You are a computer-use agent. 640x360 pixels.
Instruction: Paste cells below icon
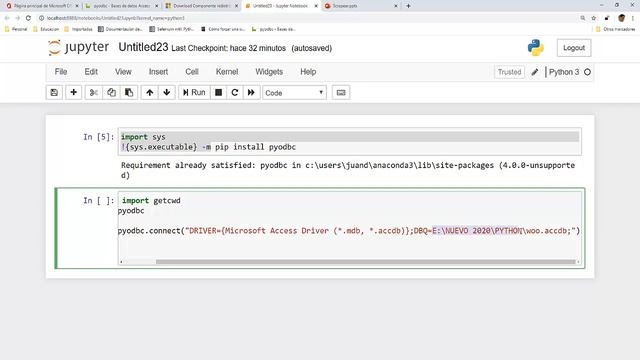(129, 93)
